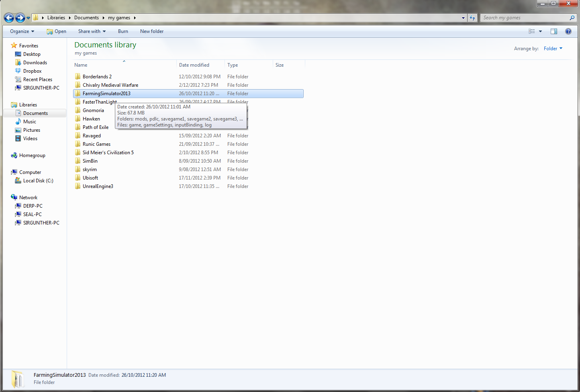Viewport: 580px width, 392px height.
Task: Select the Sid Meier's Civilization 5 folder
Action: coord(108,153)
